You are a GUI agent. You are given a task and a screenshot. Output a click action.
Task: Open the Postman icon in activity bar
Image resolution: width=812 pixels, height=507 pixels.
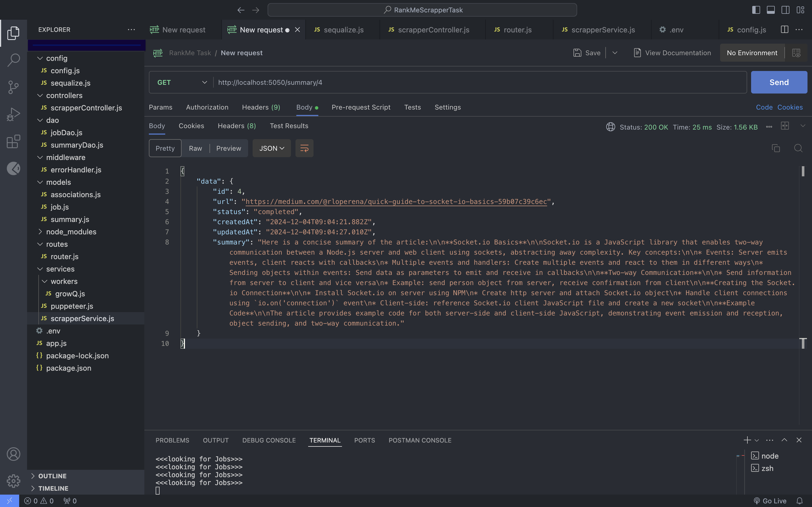(14, 168)
